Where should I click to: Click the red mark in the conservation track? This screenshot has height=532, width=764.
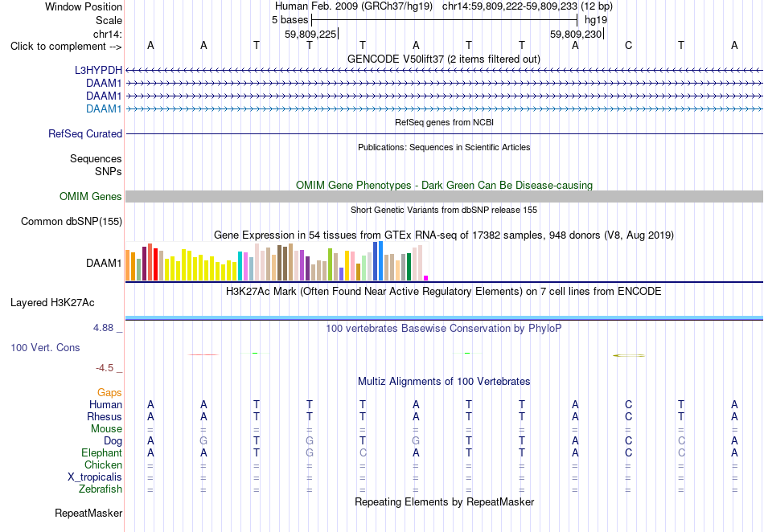(x=203, y=354)
